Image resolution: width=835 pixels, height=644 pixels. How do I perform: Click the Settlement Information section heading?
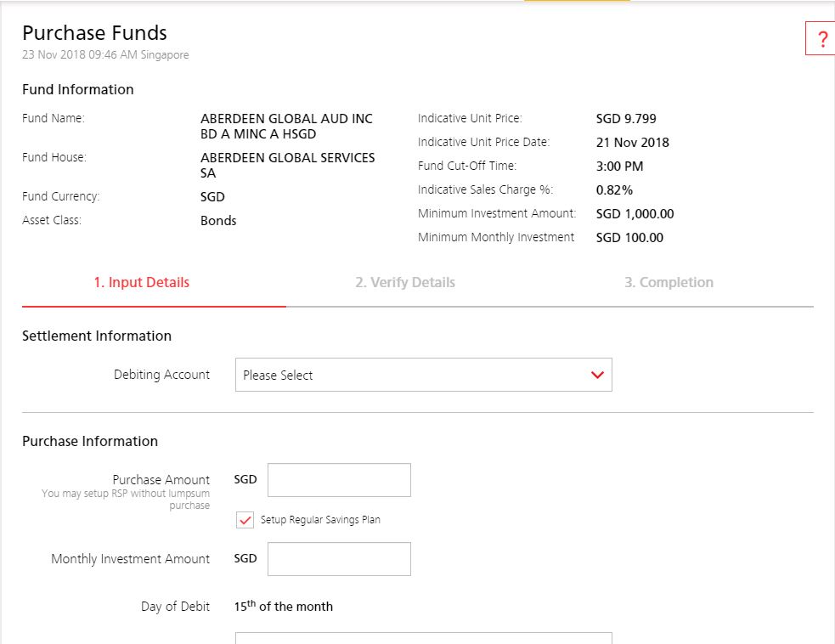(x=97, y=336)
